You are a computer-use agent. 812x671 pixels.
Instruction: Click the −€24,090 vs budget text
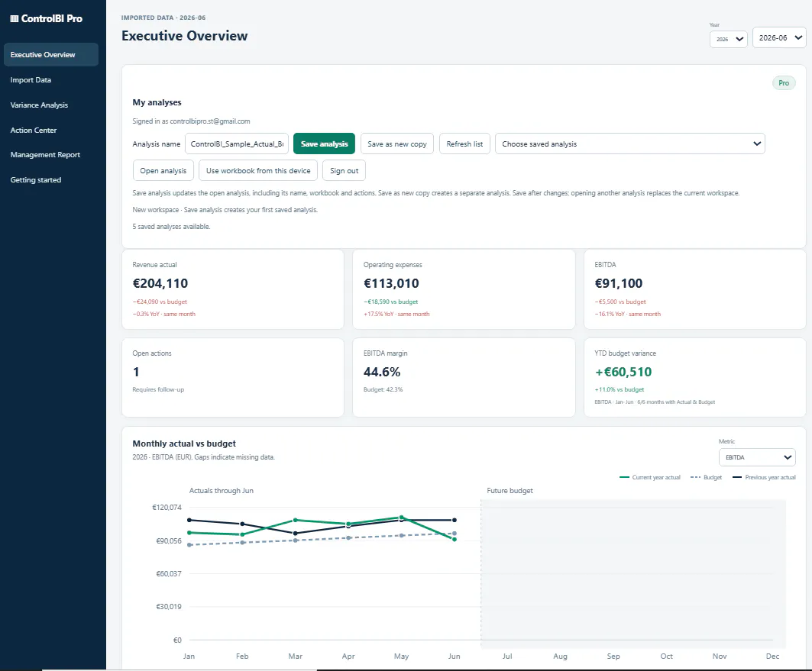(160, 302)
